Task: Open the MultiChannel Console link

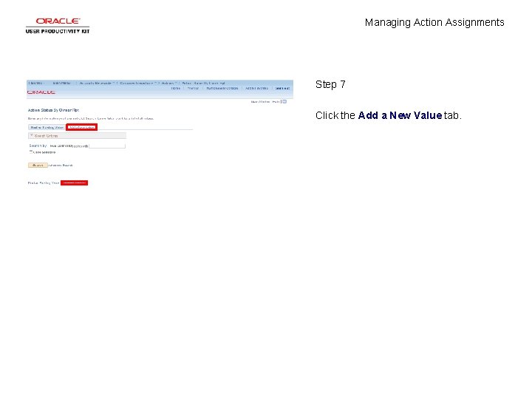Action: 222,88
